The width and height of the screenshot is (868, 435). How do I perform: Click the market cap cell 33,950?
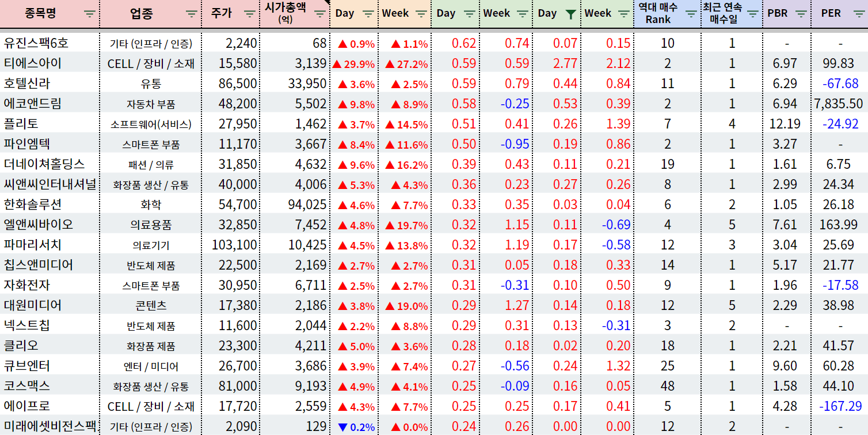294,84
